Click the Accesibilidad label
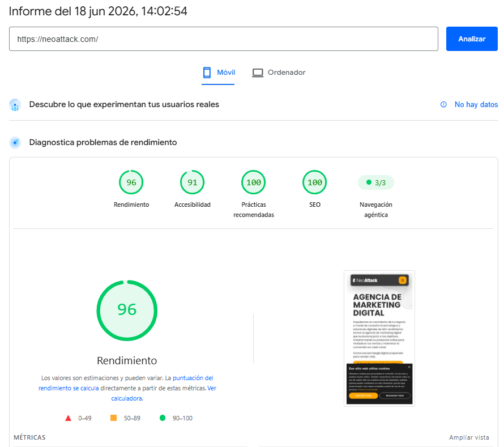504x447 pixels. [x=192, y=205]
